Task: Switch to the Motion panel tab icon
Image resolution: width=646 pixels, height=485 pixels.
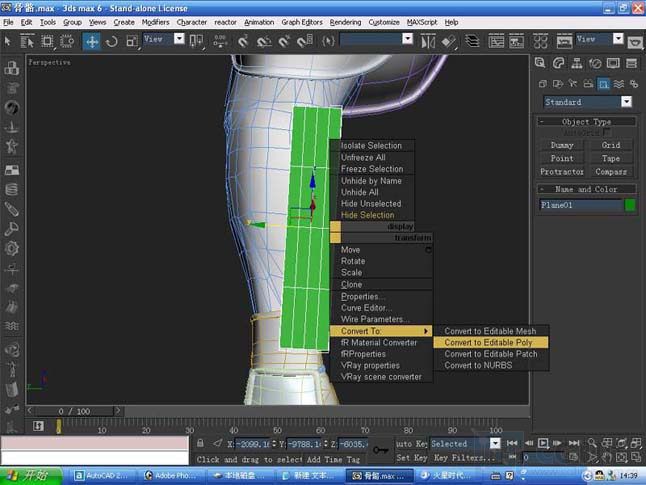Action: 595,63
